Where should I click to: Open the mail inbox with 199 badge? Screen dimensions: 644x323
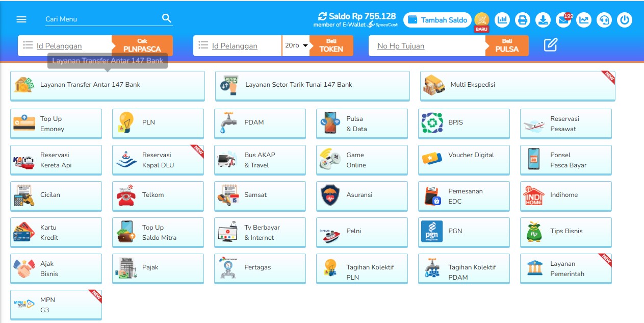pyautogui.click(x=563, y=20)
